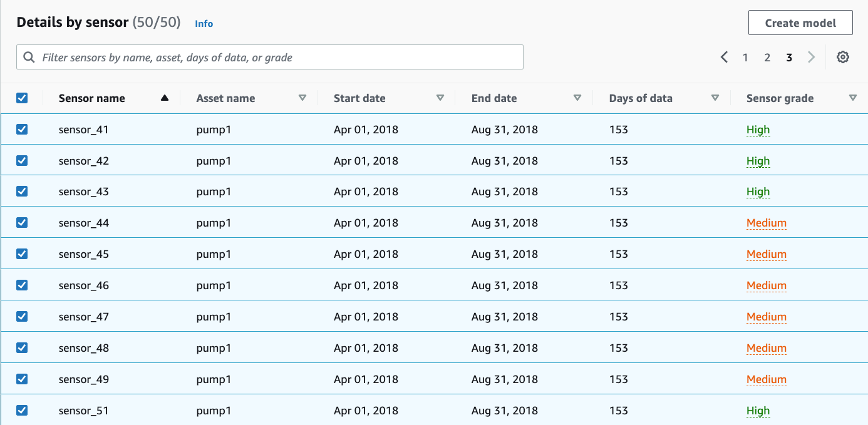Screen dimensions: 868x425
Task: Sort by Sensor name ascending arrow
Action: tap(165, 98)
